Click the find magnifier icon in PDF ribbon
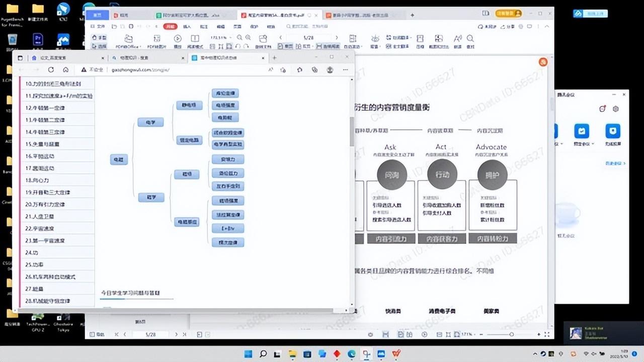Screen dimensions: 644x362 click(470, 39)
